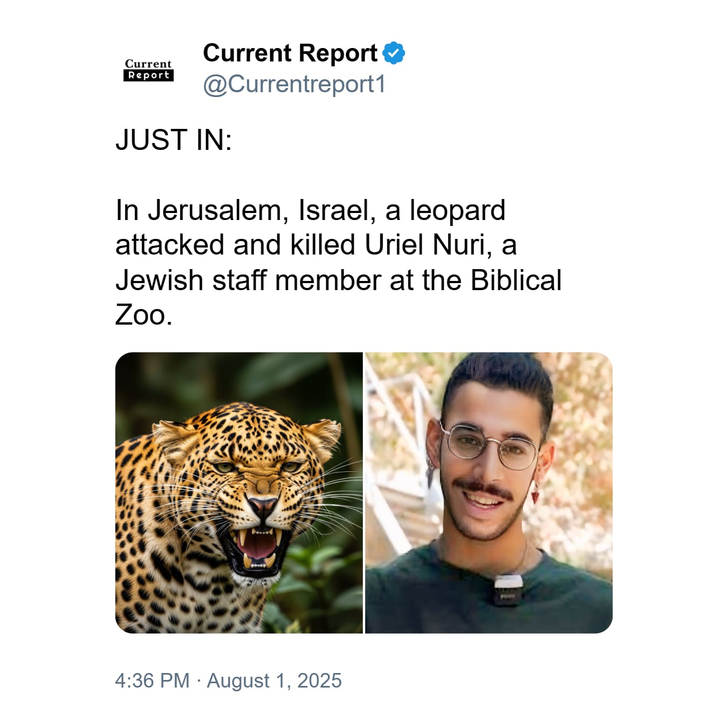Open the photo of the smiling man

pyautogui.click(x=489, y=493)
